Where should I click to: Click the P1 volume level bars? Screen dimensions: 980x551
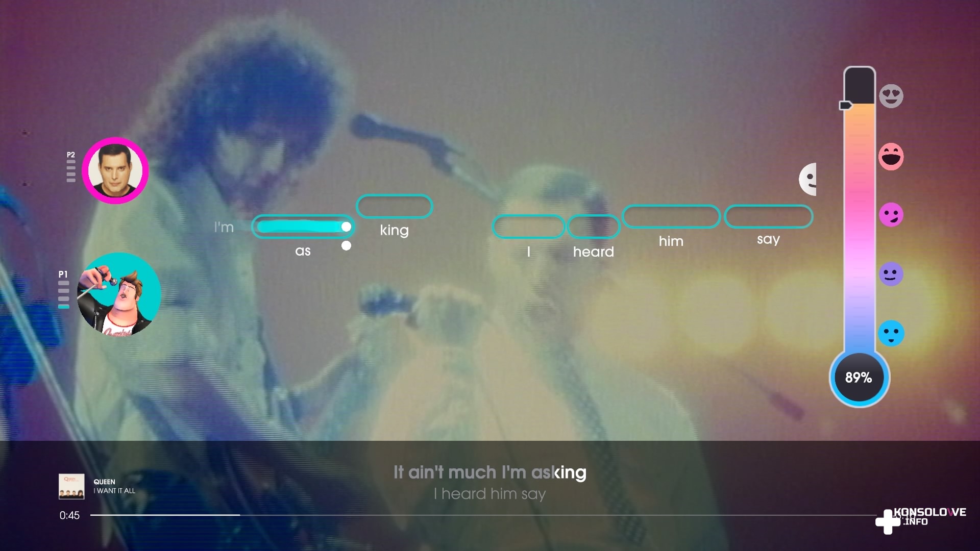coord(63,294)
